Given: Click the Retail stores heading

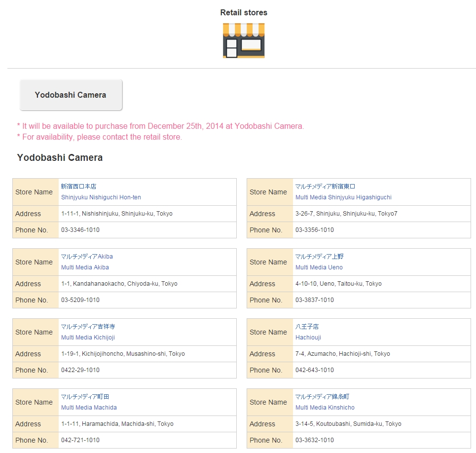Looking at the screenshot, I should coord(244,13).
